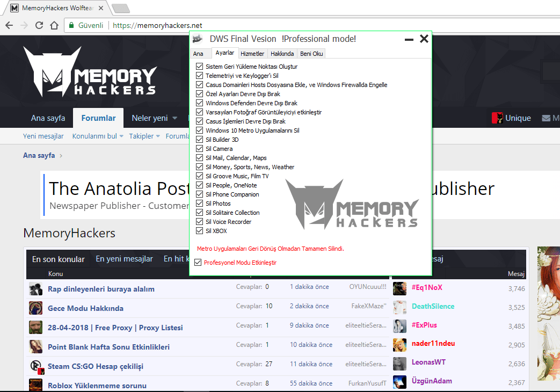
Task: Open the Gece Modu Hakkında topic
Action: (x=86, y=308)
